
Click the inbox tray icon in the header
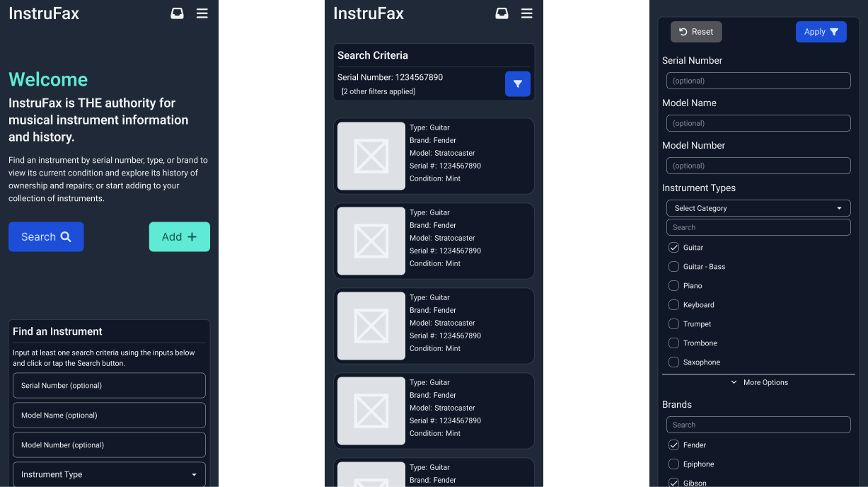point(177,13)
